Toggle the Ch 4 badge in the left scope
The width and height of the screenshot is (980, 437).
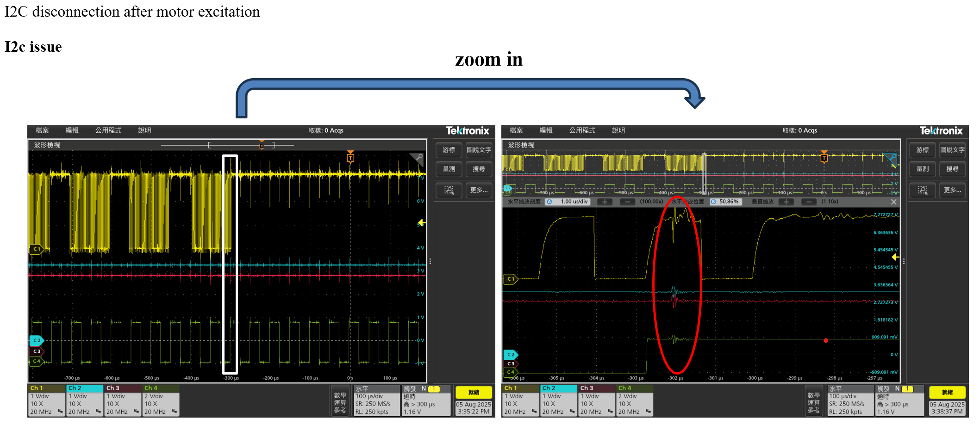(x=161, y=400)
